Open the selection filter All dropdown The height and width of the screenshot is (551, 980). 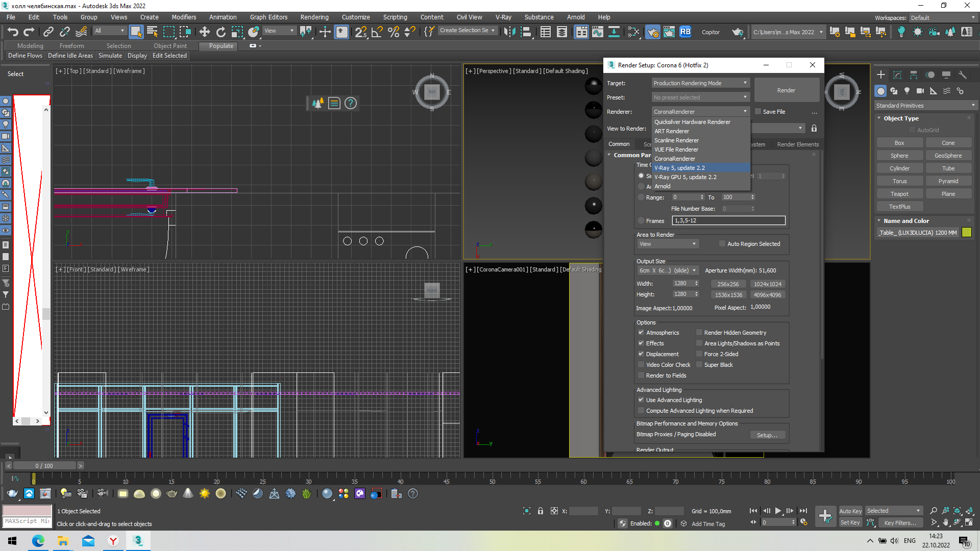[109, 31]
